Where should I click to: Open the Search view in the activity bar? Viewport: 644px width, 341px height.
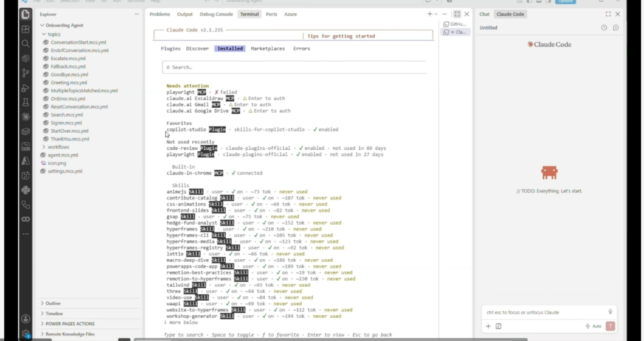click(x=25, y=43)
